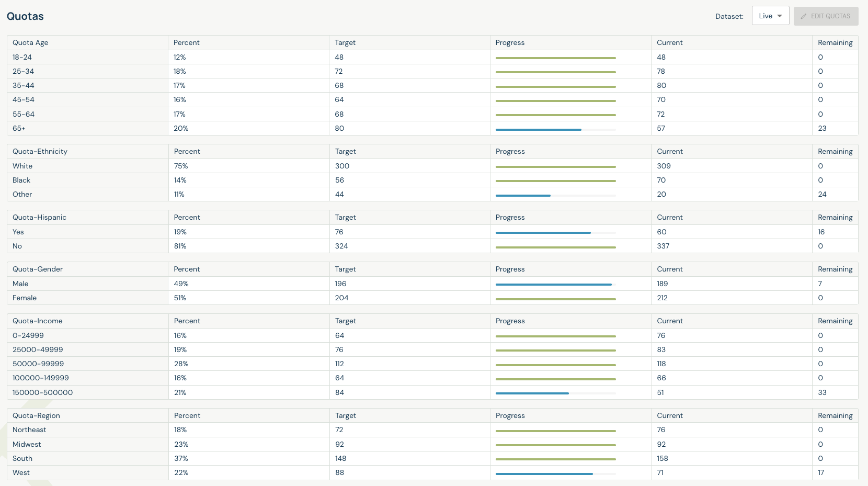This screenshot has width=868, height=486.
Task: Click current value 309 for White
Action: tap(664, 166)
